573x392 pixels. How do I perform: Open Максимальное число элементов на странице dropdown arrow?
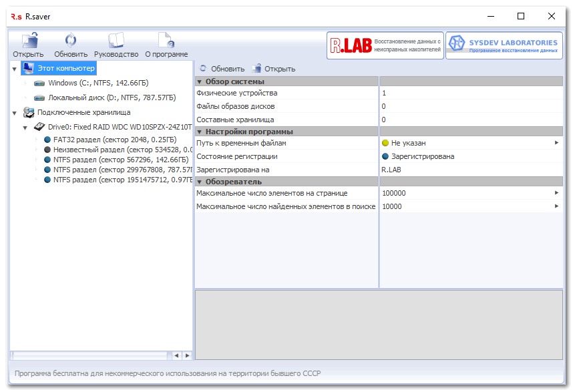(556, 193)
